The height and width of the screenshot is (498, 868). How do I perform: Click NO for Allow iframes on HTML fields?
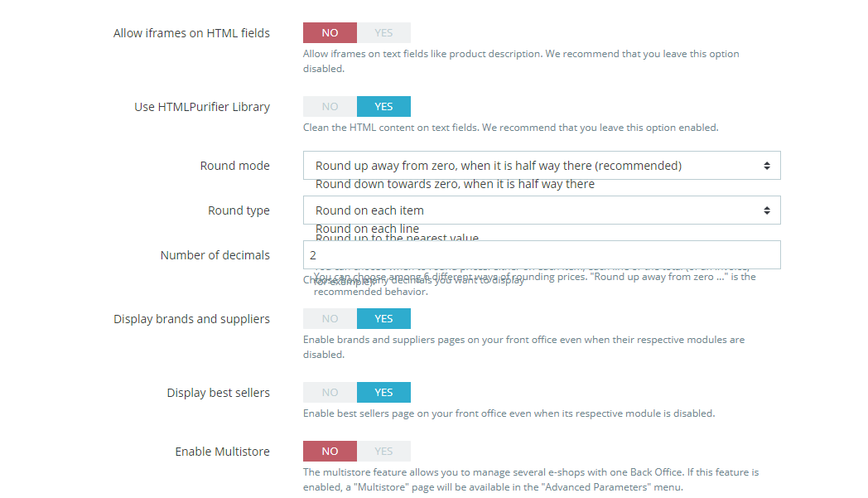[330, 33]
